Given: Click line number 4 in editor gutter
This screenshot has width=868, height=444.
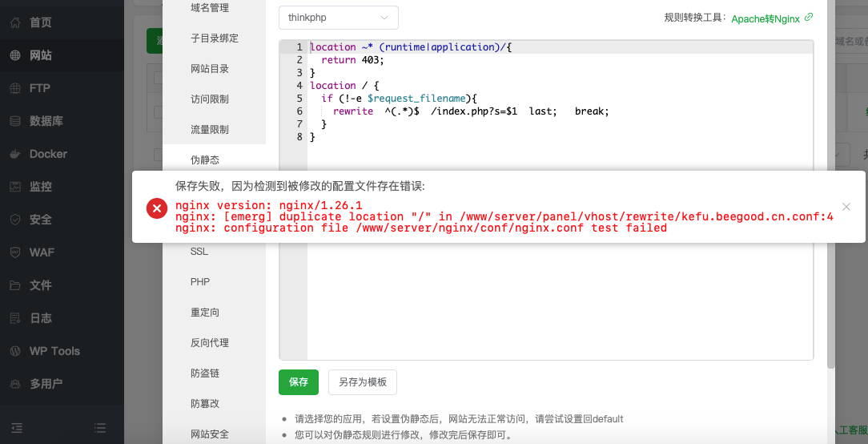Looking at the screenshot, I should (299, 86).
